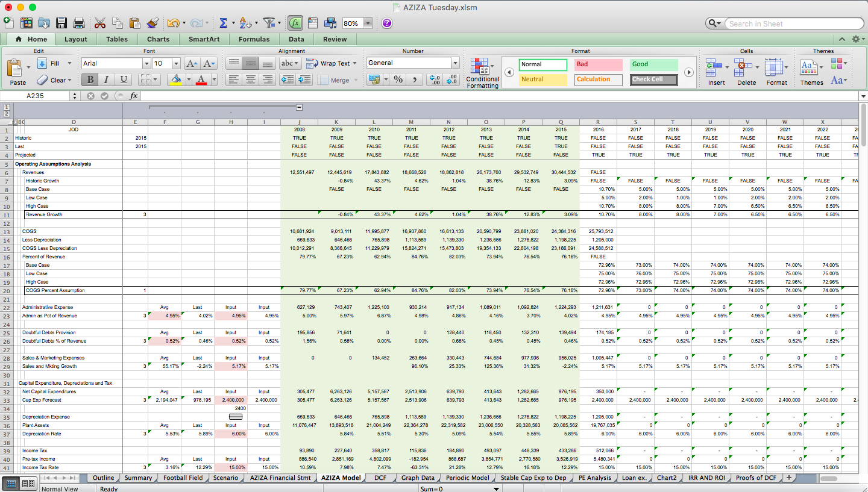Click the scissors Cut icon
This screenshot has width=868, height=492.
coord(100,23)
